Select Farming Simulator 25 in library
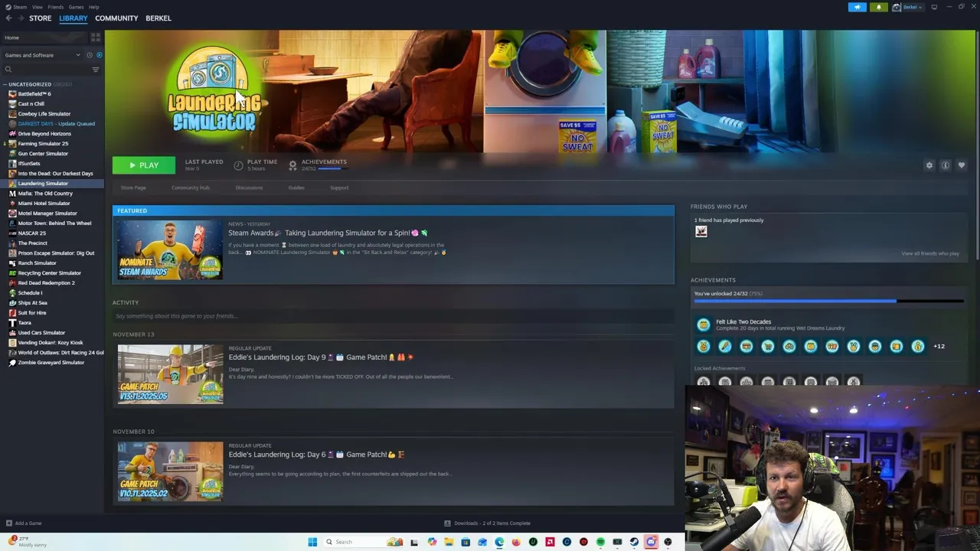Viewport: 980px width, 551px height. [43, 144]
